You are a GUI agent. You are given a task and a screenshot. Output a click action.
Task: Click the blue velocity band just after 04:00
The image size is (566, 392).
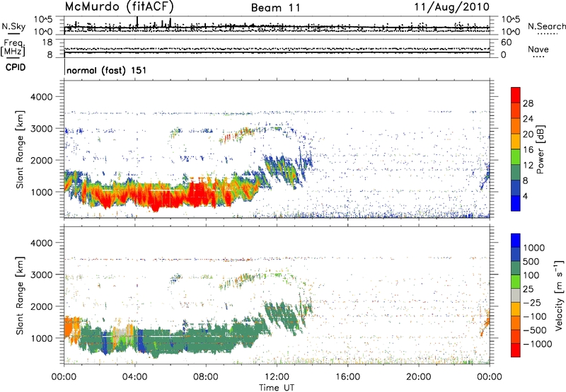[x=140, y=340]
